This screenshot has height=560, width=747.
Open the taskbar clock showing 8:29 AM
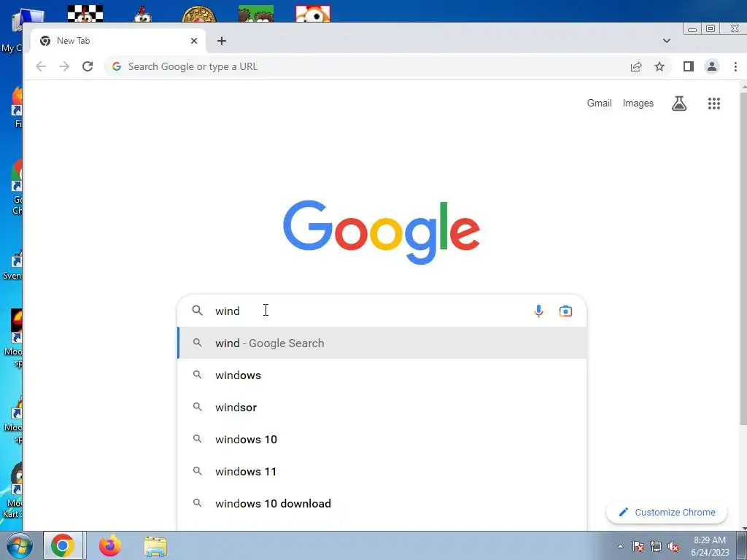point(710,546)
